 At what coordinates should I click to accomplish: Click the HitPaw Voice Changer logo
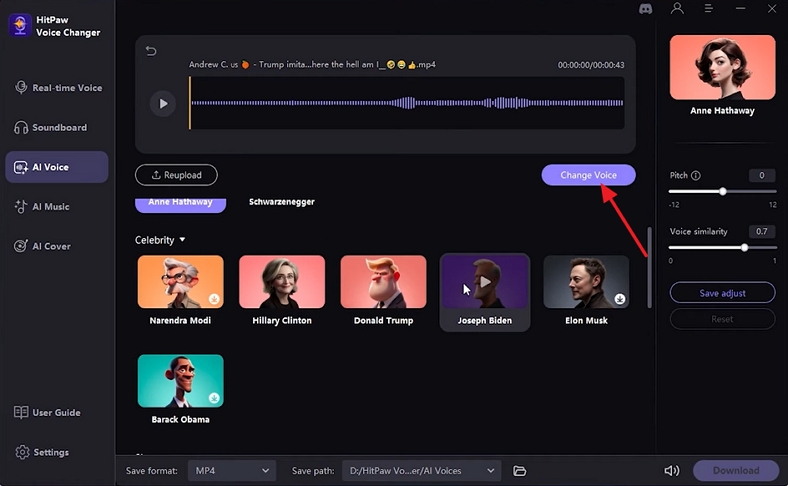(20, 26)
